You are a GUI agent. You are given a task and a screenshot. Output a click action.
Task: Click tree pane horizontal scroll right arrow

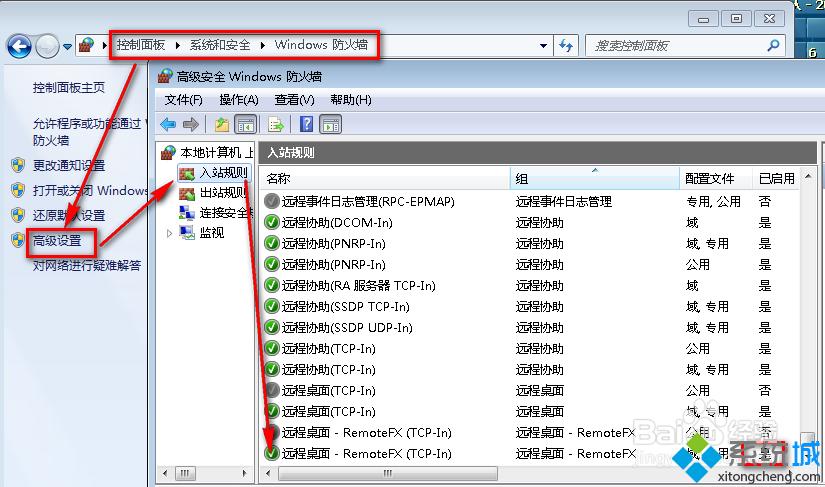coord(244,473)
